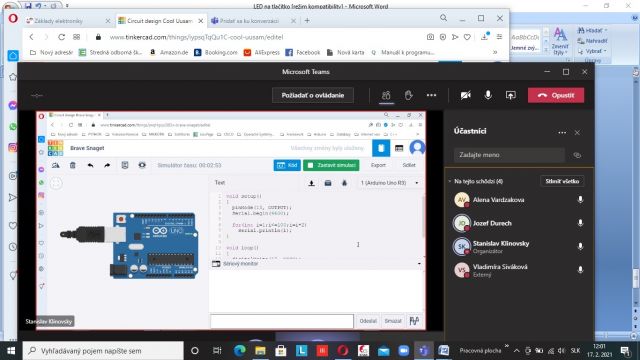Image resolution: width=640 pixels, height=360 pixels.
Task: Open Opera speed dial grid
Action: tap(76, 37)
